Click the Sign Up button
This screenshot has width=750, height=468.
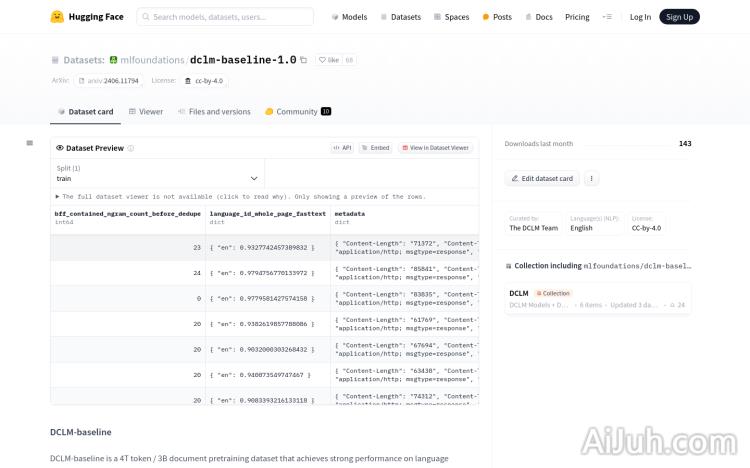click(680, 17)
